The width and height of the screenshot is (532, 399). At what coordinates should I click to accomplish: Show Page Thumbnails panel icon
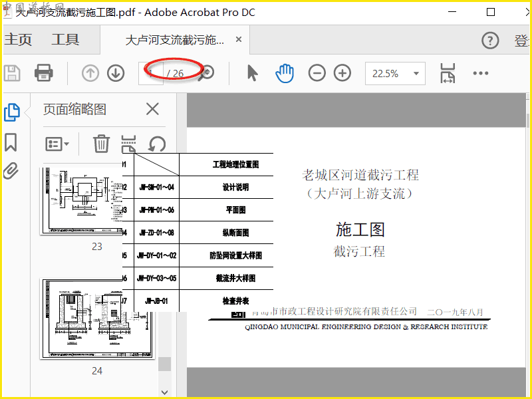click(12, 112)
